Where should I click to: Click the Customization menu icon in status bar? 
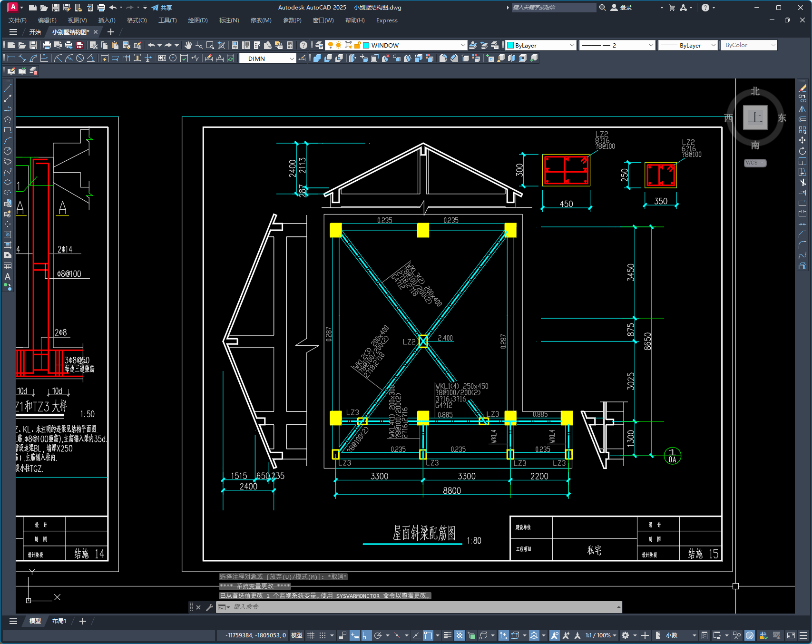803,635
